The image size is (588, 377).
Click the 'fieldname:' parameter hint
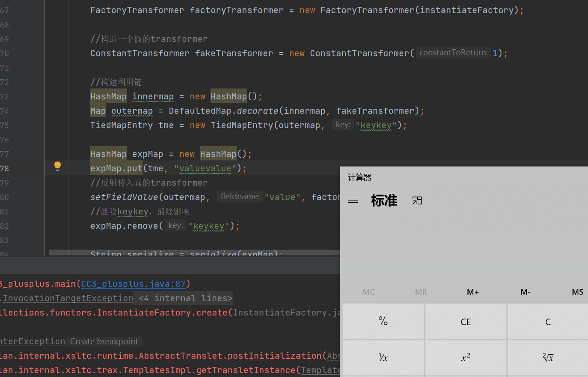[240, 197]
